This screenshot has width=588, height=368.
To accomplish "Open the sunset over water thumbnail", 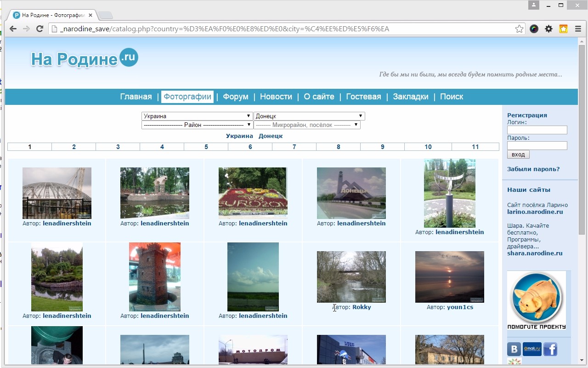I will coord(450,277).
